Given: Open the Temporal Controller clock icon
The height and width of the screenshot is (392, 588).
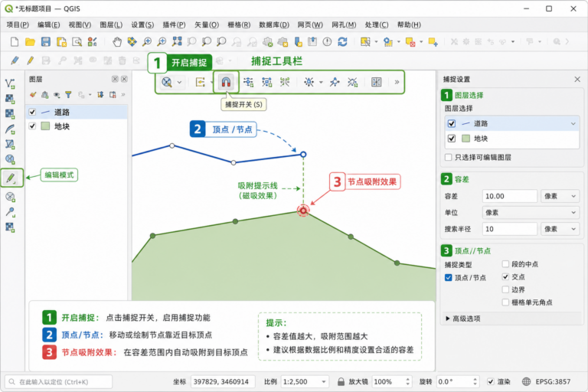Looking at the screenshot, I should tap(328, 41).
